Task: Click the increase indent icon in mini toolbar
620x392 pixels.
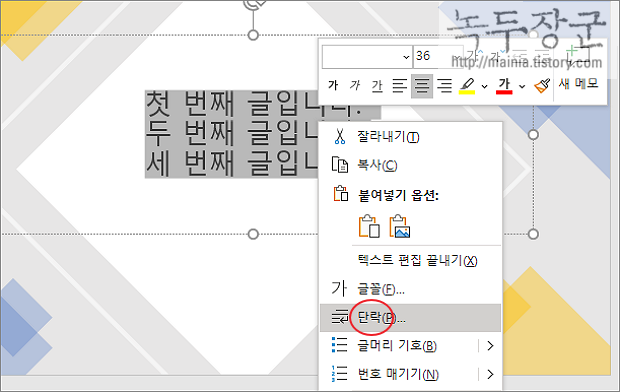Action: 542,56
